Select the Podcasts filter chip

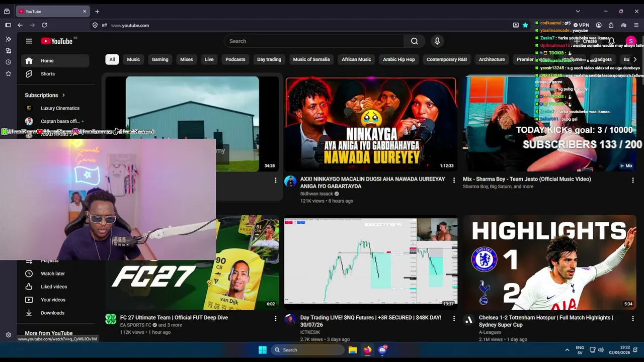point(235,59)
